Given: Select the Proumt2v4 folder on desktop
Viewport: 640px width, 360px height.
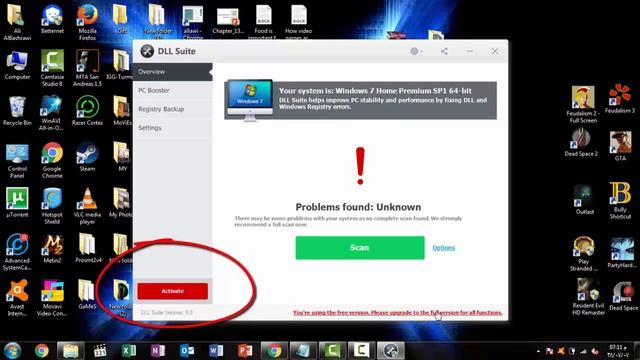Looking at the screenshot, I should (x=87, y=249).
